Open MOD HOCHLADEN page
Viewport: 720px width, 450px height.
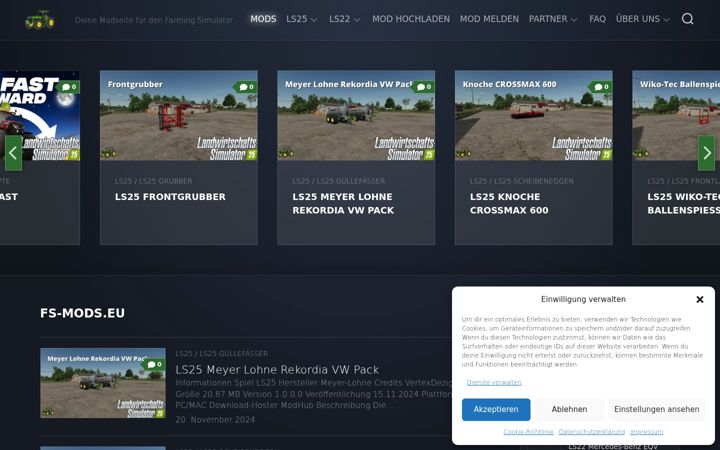(x=411, y=19)
